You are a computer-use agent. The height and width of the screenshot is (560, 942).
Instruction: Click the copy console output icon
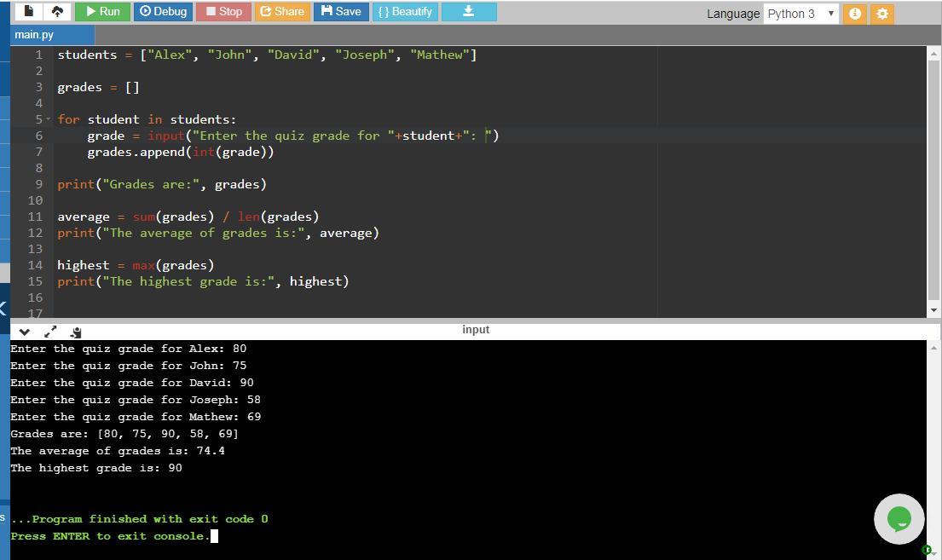click(76, 332)
